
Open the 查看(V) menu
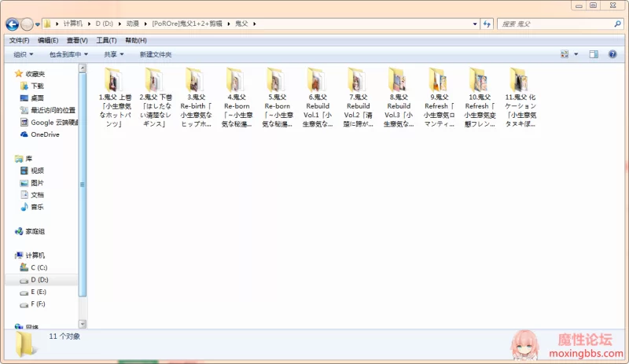77,41
